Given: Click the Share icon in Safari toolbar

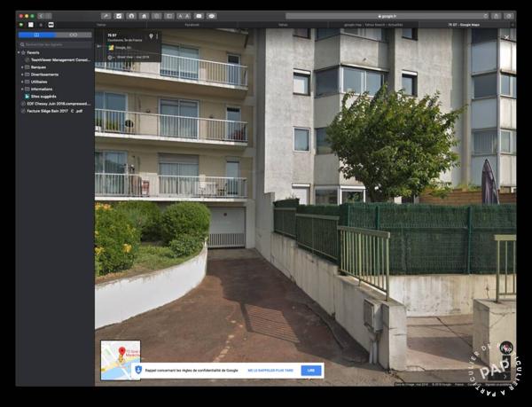Looking at the screenshot, I should click(496, 16).
